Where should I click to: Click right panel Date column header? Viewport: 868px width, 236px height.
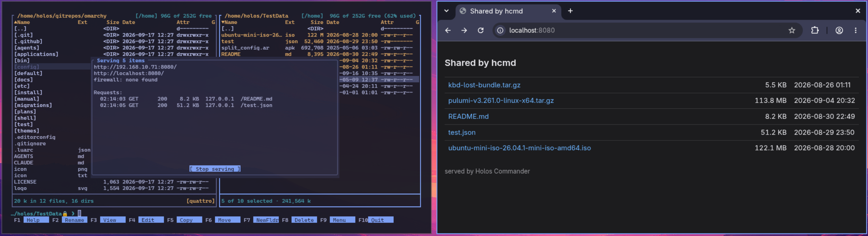click(333, 22)
